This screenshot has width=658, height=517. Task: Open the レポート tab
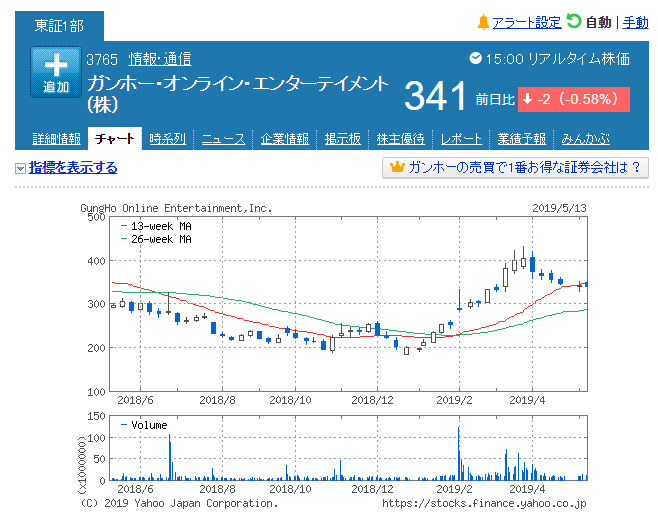(x=461, y=139)
